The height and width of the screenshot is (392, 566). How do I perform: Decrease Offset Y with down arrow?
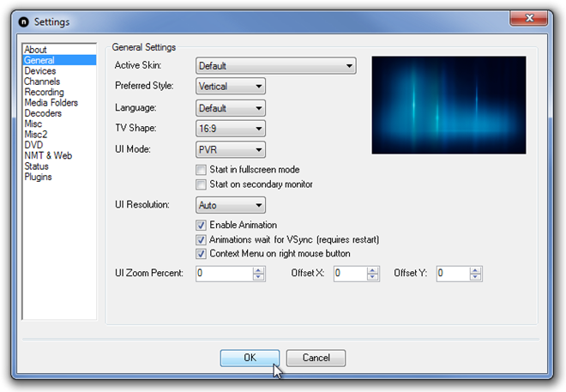pos(475,277)
